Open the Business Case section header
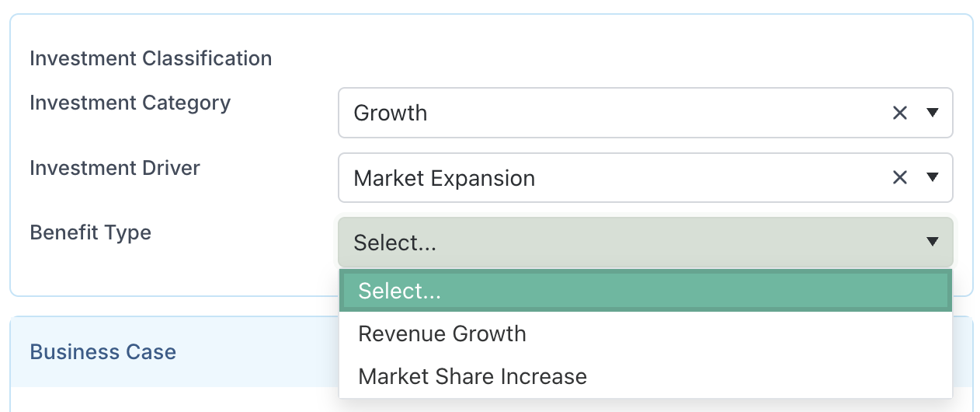 pyautogui.click(x=103, y=351)
